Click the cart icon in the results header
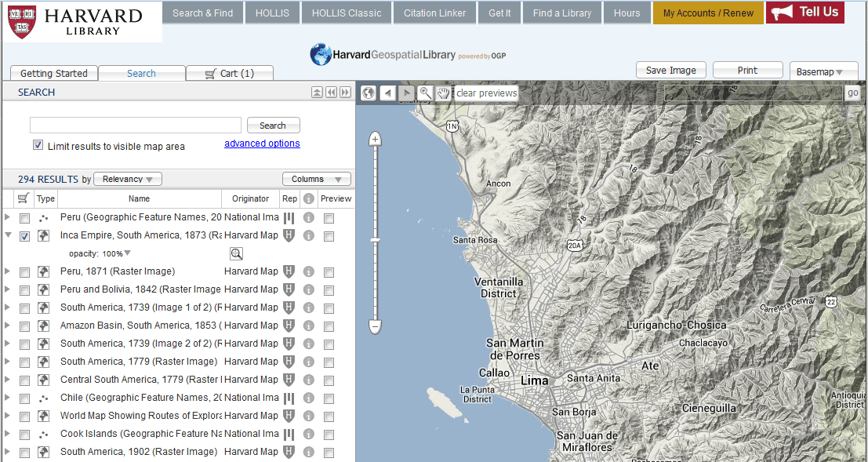This screenshot has width=868, height=462. (x=24, y=198)
